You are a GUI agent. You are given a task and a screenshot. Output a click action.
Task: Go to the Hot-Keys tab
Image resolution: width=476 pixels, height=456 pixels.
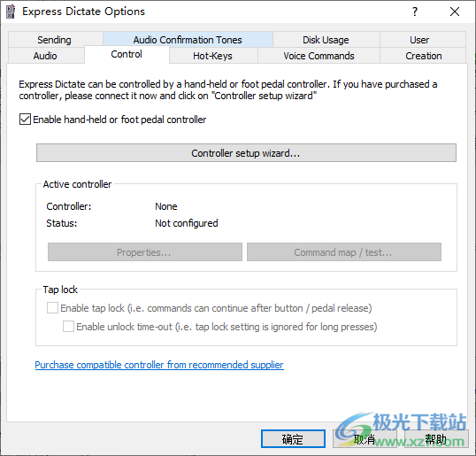(213, 56)
